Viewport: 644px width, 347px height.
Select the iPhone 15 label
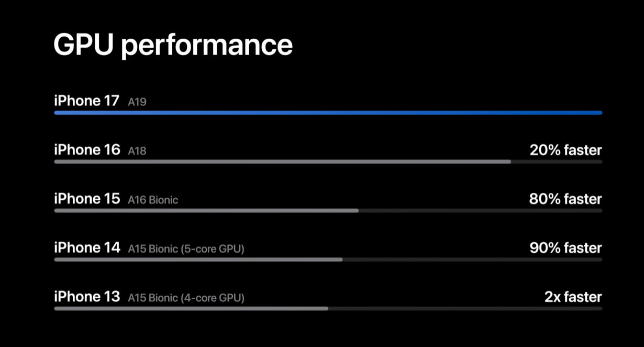[87, 199]
